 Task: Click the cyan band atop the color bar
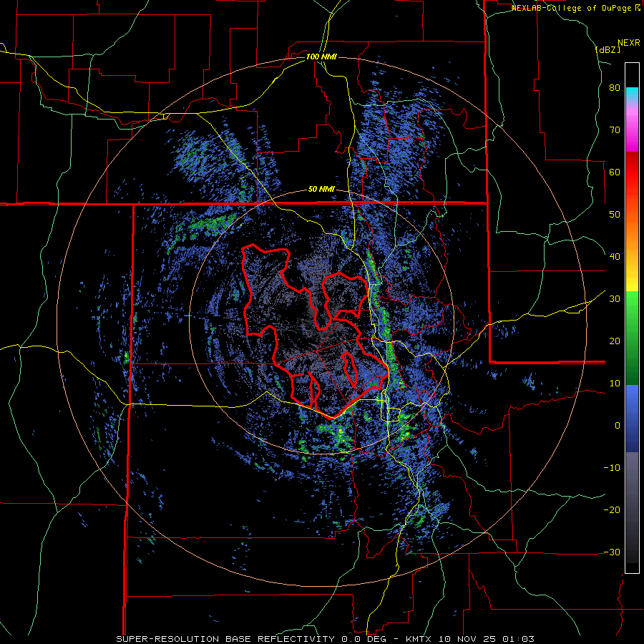tap(632, 94)
